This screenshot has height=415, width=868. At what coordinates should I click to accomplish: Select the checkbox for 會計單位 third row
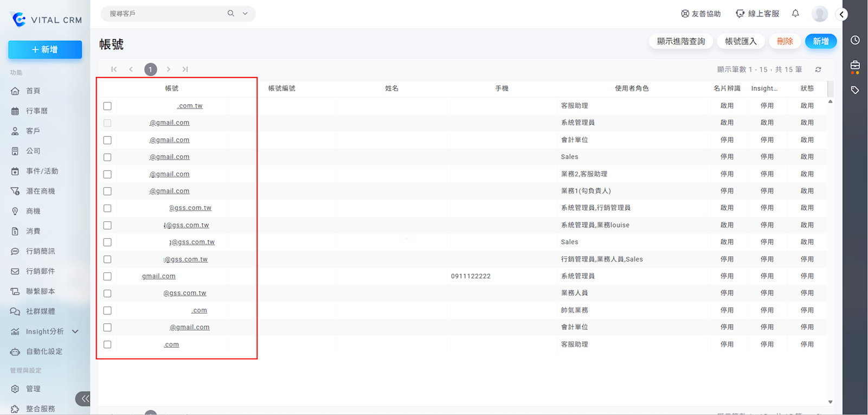pyautogui.click(x=107, y=140)
